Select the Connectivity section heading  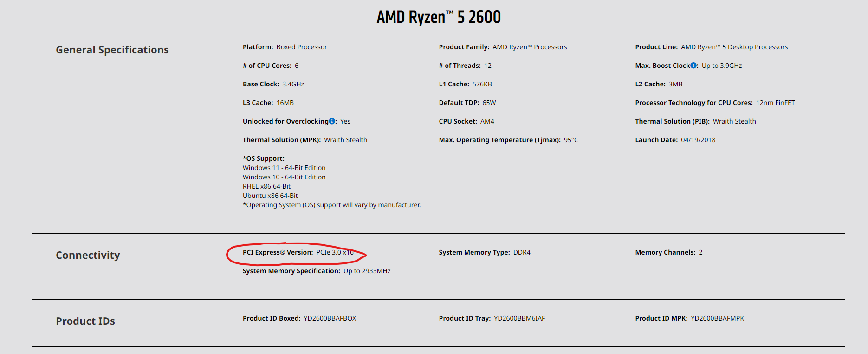click(x=88, y=255)
